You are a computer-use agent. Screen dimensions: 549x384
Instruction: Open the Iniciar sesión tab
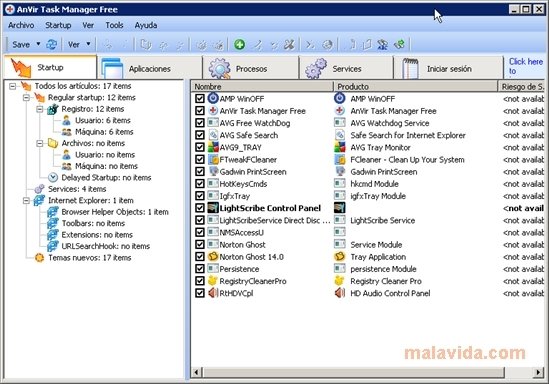coord(449,68)
